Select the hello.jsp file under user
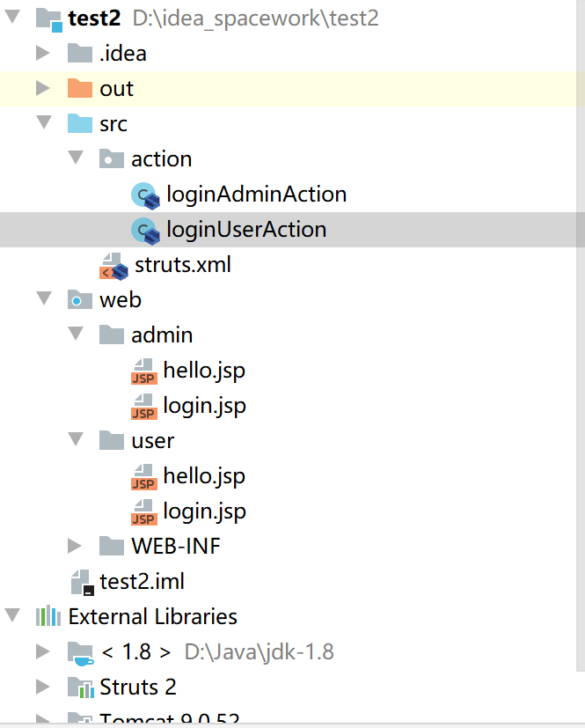 [x=204, y=475]
